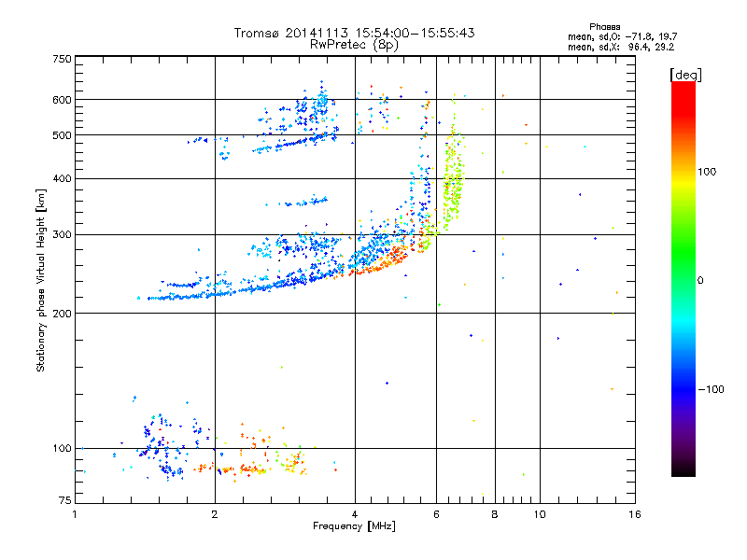Click the '75' y-axis tick label
The height and width of the screenshot is (560, 747).
(65, 500)
